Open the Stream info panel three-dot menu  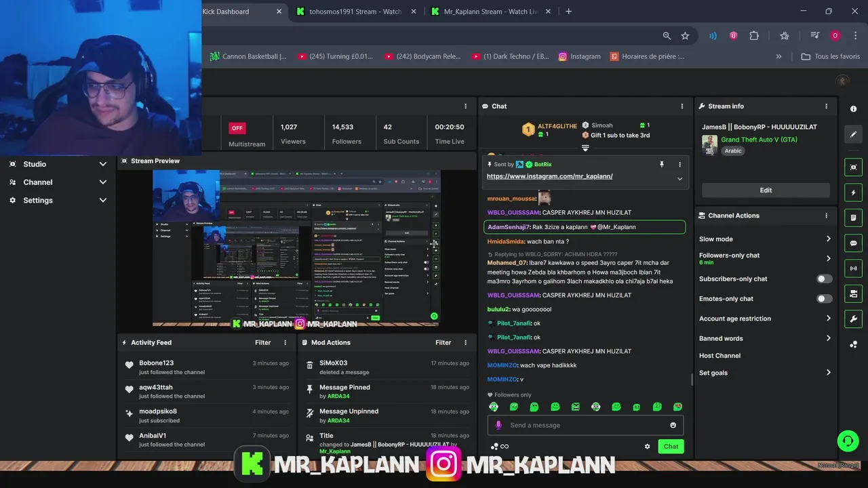pos(826,106)
